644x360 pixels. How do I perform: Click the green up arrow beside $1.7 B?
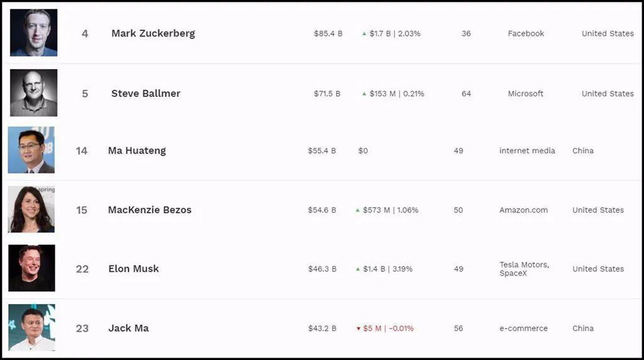(x=364, y=33)
